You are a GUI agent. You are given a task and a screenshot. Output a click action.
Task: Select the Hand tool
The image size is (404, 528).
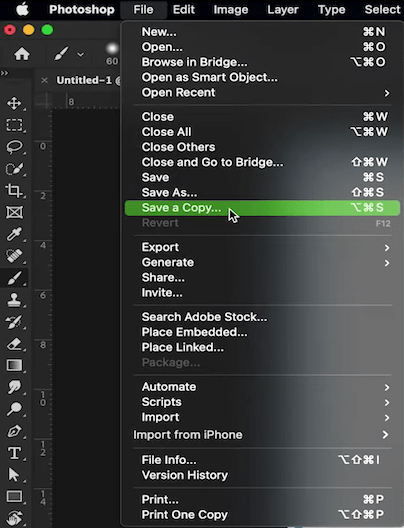click(x=14, y=518)
